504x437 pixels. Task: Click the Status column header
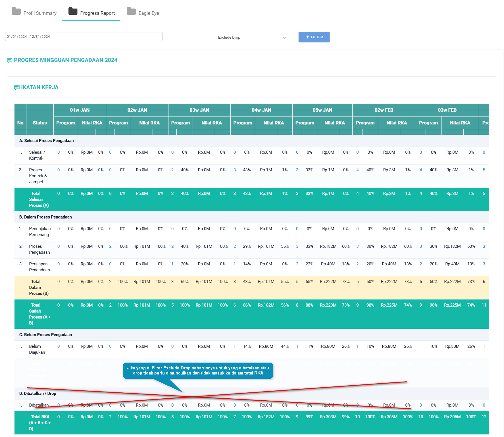(40, 123)
